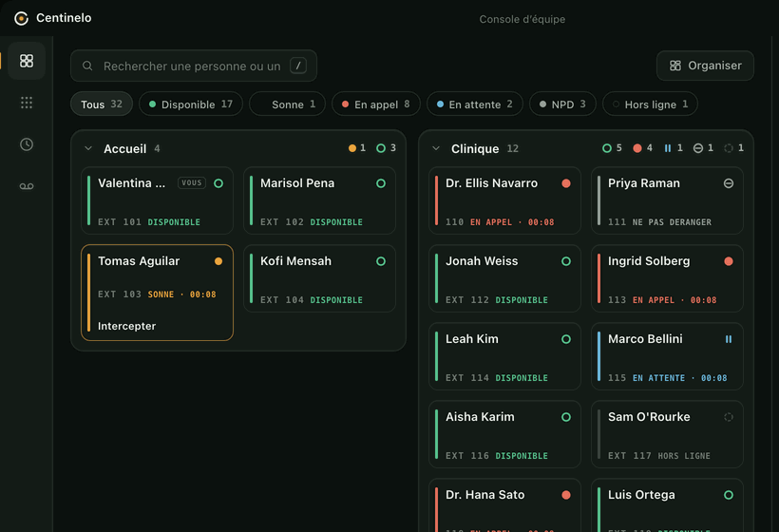The height and width of the screenshot is (532, 779).
Task: Click 'EXT 117 HORS LIGNE' status text
Action: click(x=658, y=455)
